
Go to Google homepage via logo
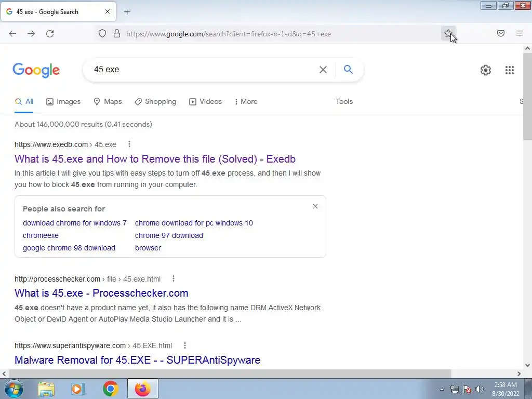pos(36,70)
